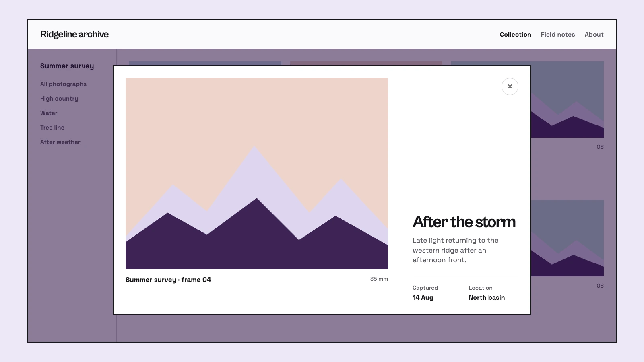Filter by High country
The height and width of the screenshot is (362, 644).
(59, 99)
